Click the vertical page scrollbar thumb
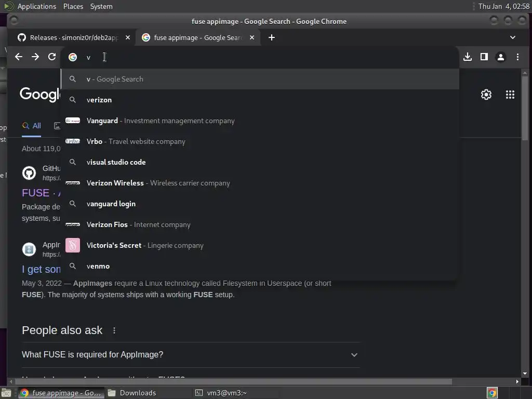532x399 pixels. 525,108
